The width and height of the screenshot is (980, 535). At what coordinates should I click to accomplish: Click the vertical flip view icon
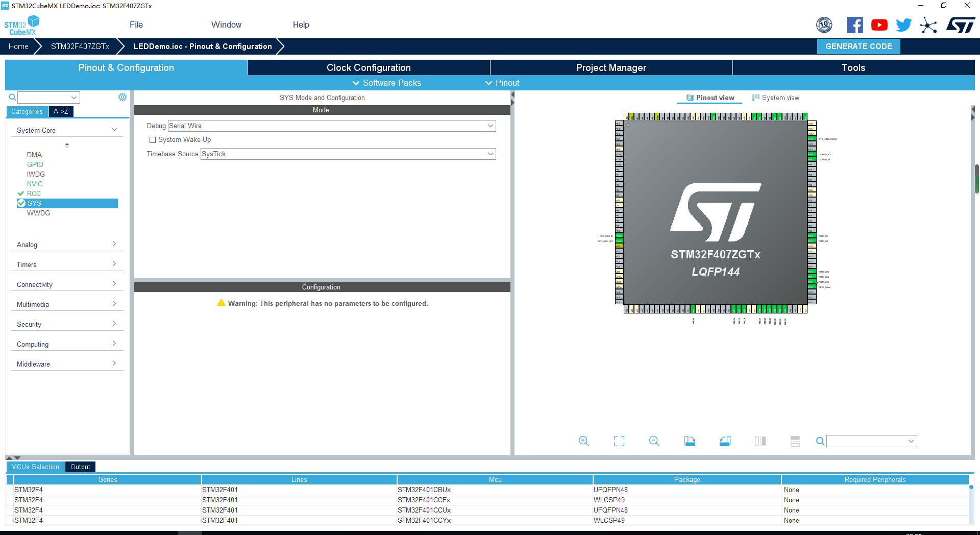point(795,441)
